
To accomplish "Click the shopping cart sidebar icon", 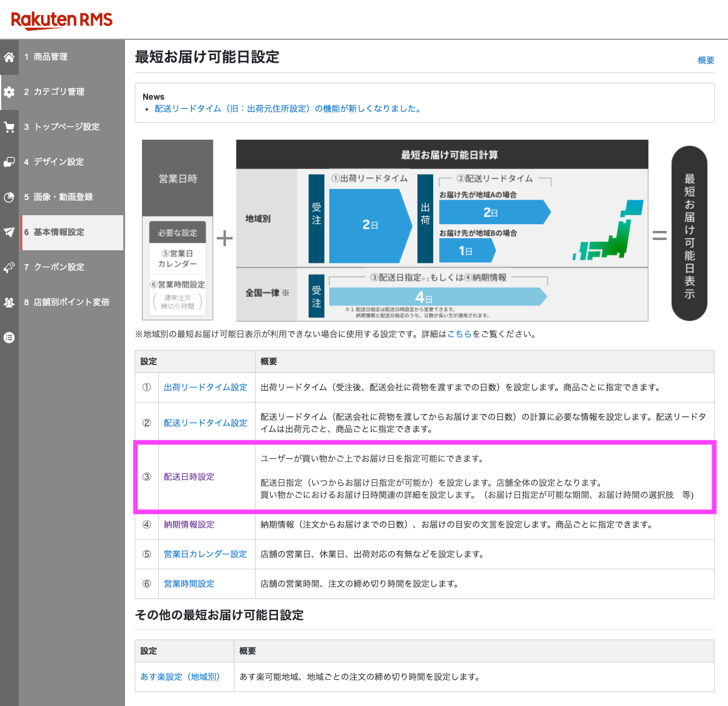I will coord(9,127).
